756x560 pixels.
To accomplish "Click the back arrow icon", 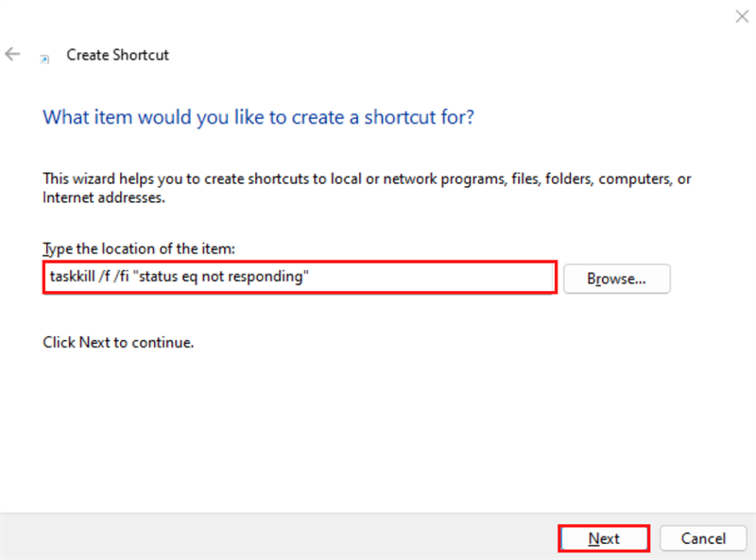I will pyautogui.click(x=12, y=54).
